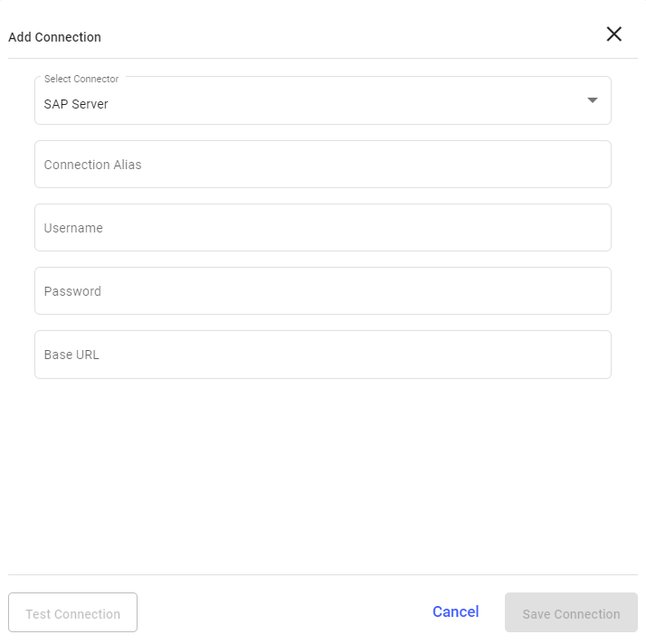Click the SAP Server selected value text
Screen dimensions: 646x644
point(76,104)
